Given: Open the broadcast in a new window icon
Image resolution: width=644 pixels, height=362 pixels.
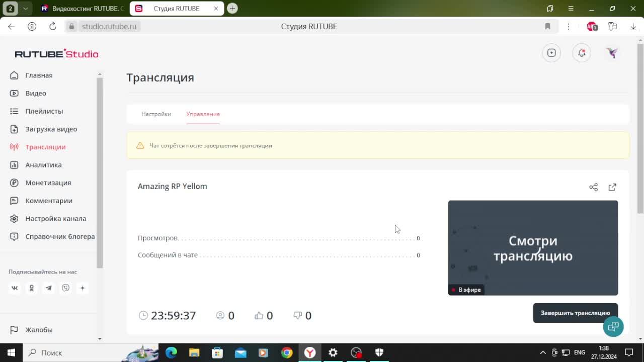Looking at the screenshot, I should [x=612, y=187].
